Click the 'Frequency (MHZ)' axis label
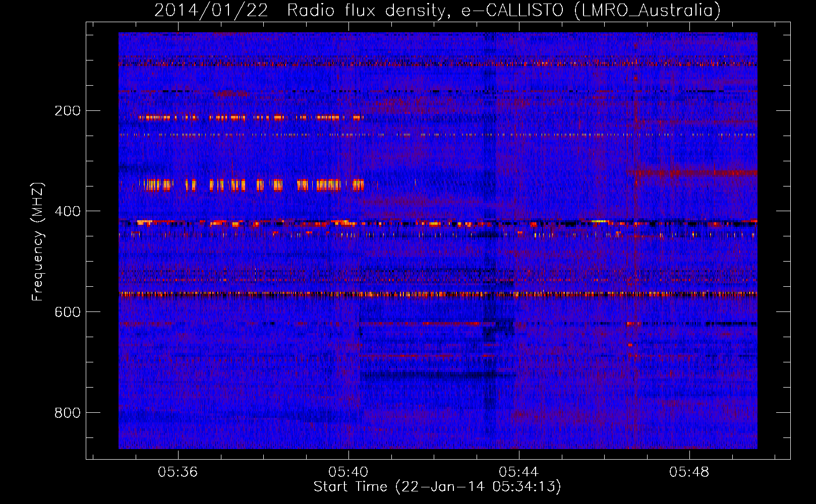 (x=38, y=242)
